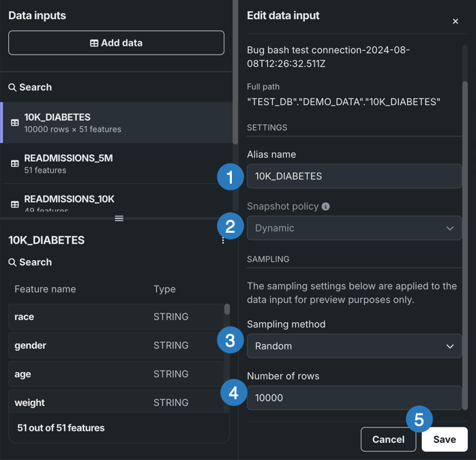Image resolution: width=476 pixels, height=460 pixels.
Task: Click the Snapshot policy info icon
Action: click(x=326, y=206)
